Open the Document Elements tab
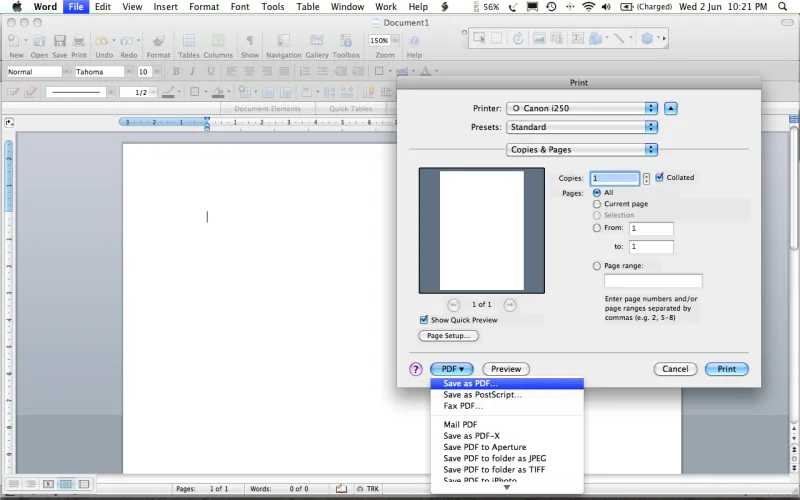 (x=267, y=108)
